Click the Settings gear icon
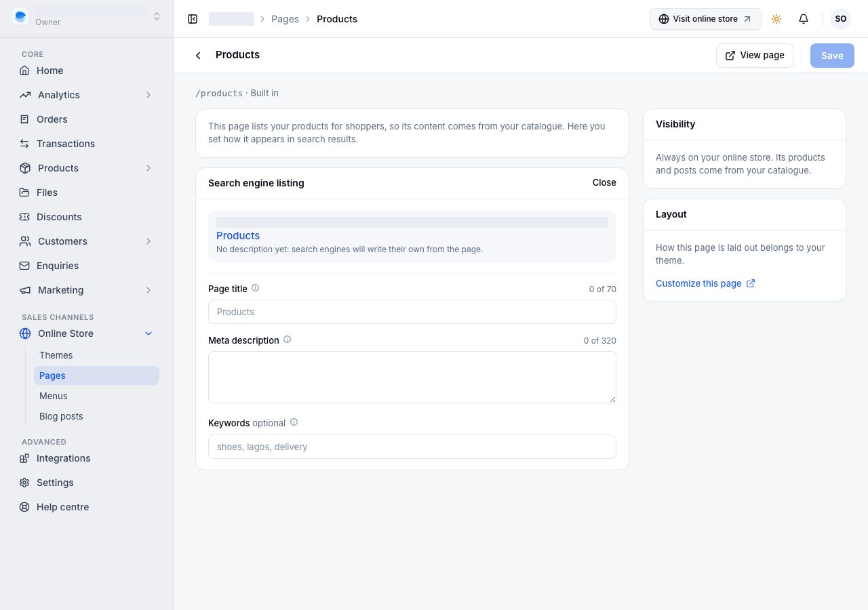 click(24, 483)
